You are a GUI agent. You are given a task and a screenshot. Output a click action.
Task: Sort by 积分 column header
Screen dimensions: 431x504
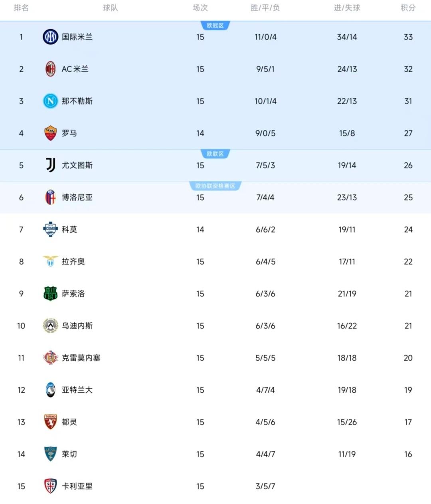(408, 8)
